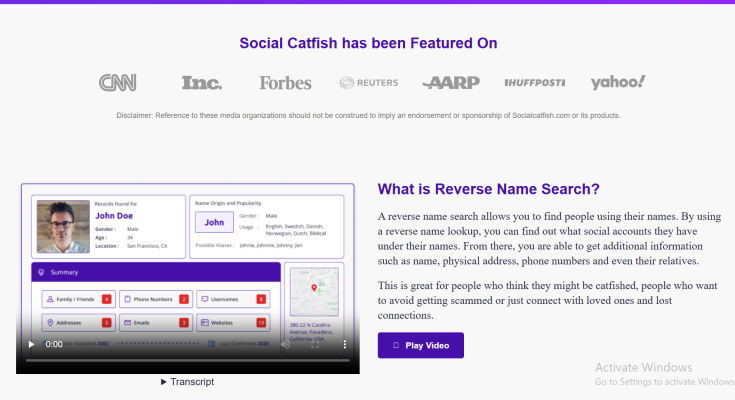Click the 'Name Origin and Popularity' label

228,203
